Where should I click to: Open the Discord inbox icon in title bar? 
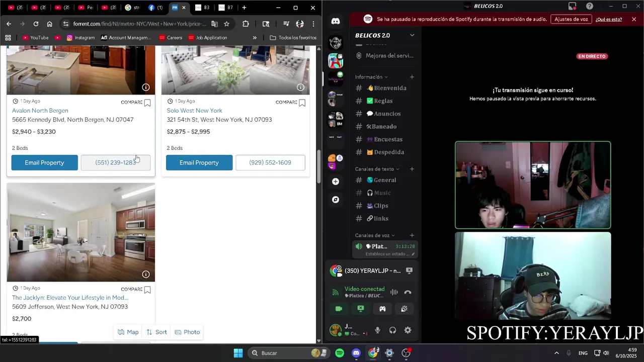click(x=572, y=6)
